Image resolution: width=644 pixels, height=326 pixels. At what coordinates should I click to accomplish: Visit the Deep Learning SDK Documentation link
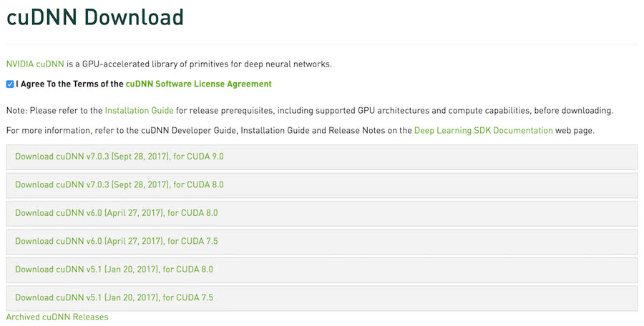[483, 131]
